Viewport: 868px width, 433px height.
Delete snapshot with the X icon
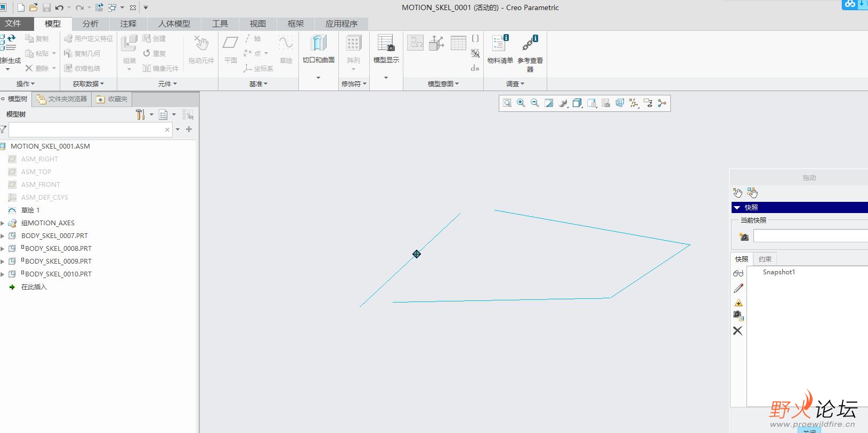pos(737,331)
